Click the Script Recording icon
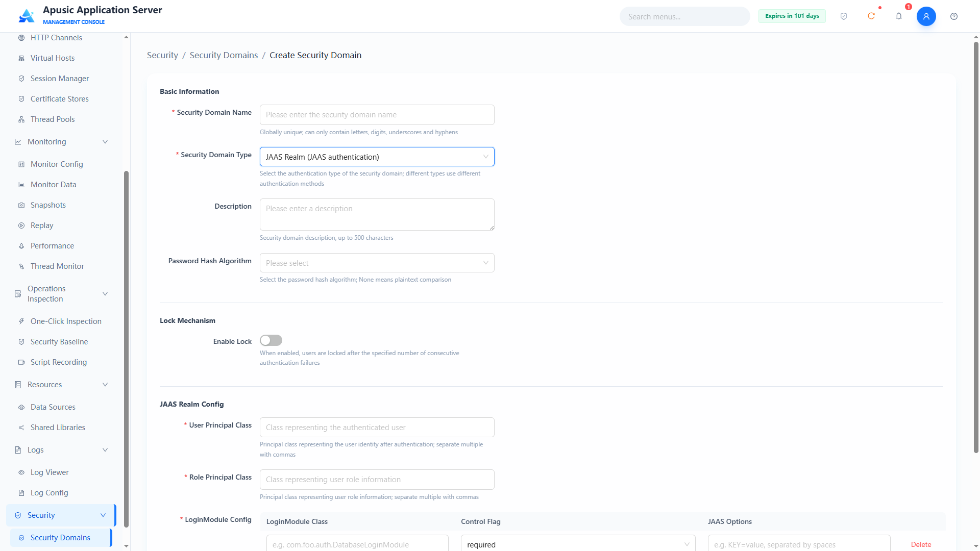Image resolution: width=980 pixels, height=551 pixels. (21, 362)
